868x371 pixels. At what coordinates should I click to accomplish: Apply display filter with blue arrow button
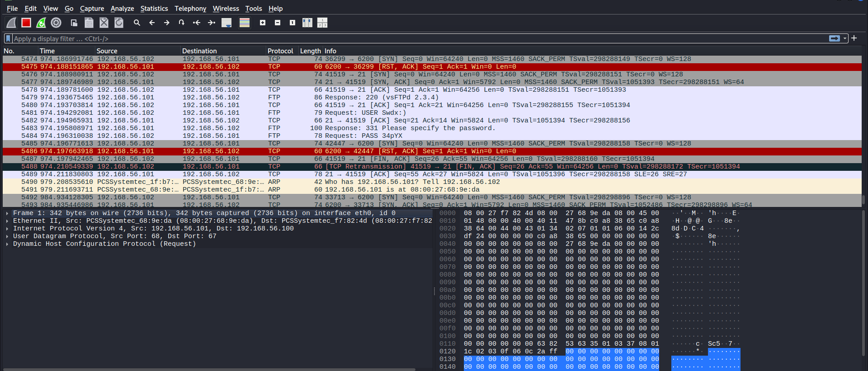pyautogui.click(x=835, y=38)
